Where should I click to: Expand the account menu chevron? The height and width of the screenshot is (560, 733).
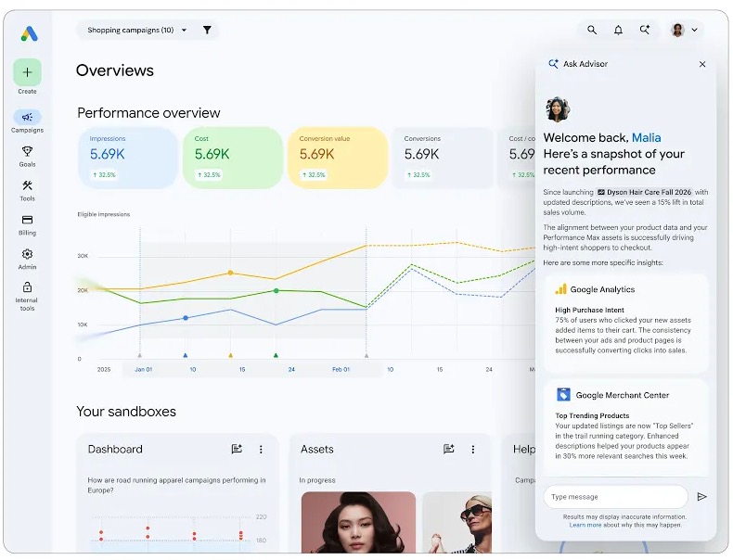(x=695, y=30)
